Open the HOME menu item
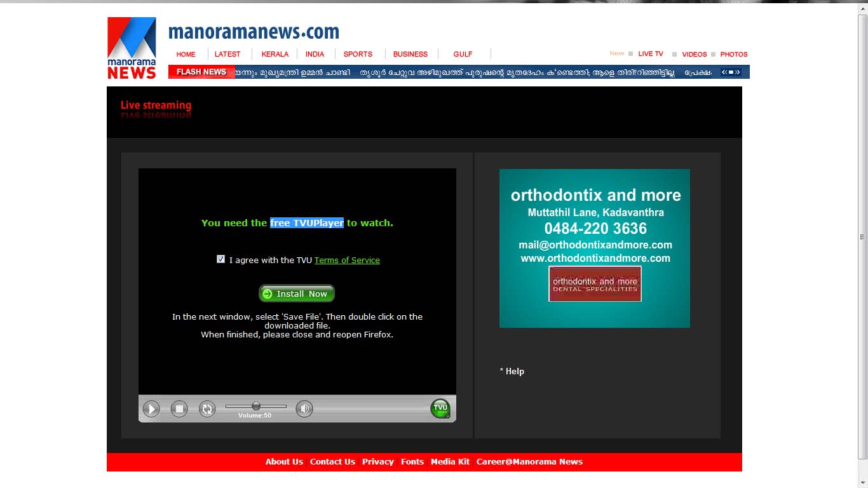 [186, 54]
